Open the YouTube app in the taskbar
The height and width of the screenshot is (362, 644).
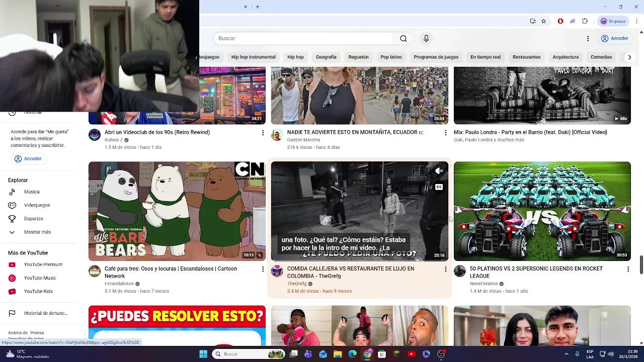412,354
